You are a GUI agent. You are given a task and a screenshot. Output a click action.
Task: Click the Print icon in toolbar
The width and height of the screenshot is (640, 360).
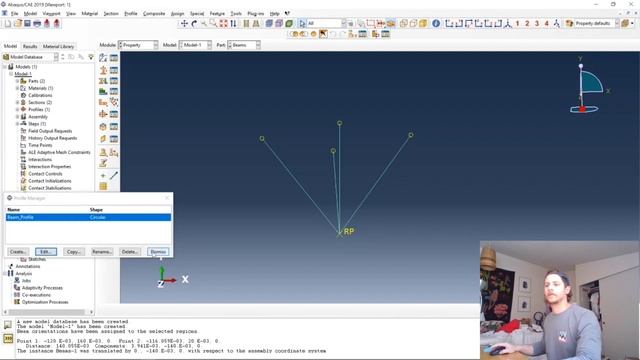click(37, 24)
